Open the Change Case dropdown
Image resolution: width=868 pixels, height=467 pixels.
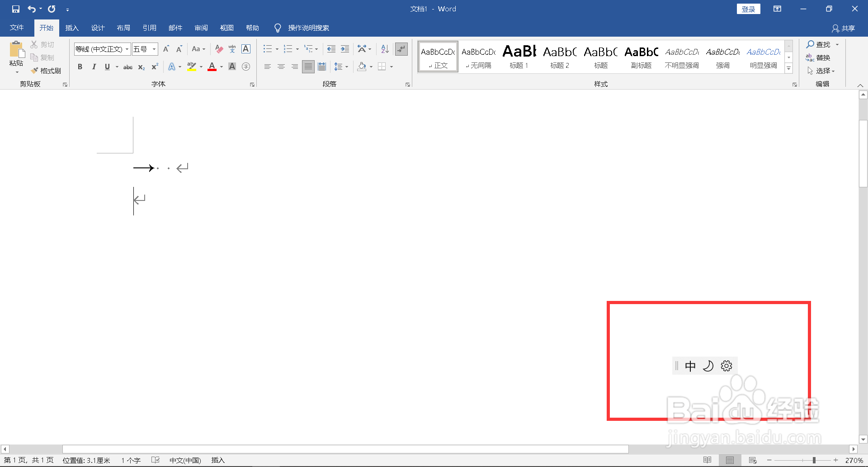[198, 49]
